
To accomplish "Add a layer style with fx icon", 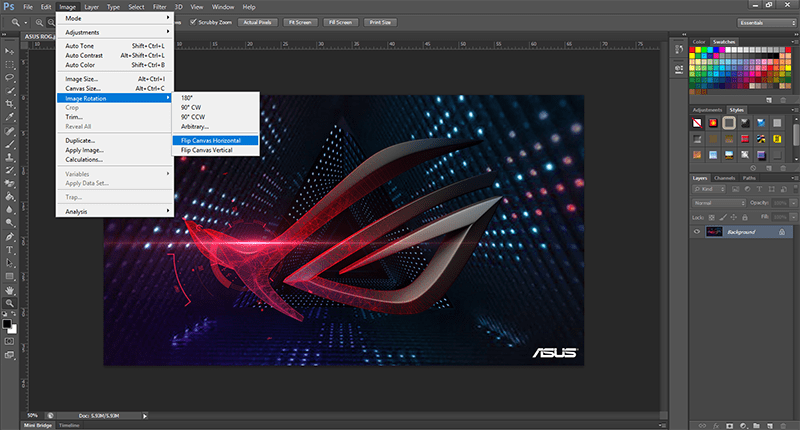I will click(x=716, y=425).
